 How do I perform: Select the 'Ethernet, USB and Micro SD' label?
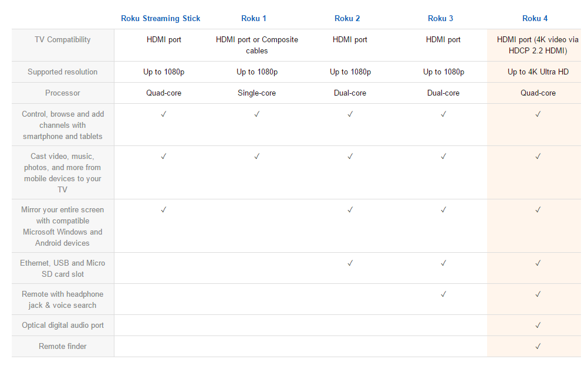pyautogui.click(x=63, y=269)
